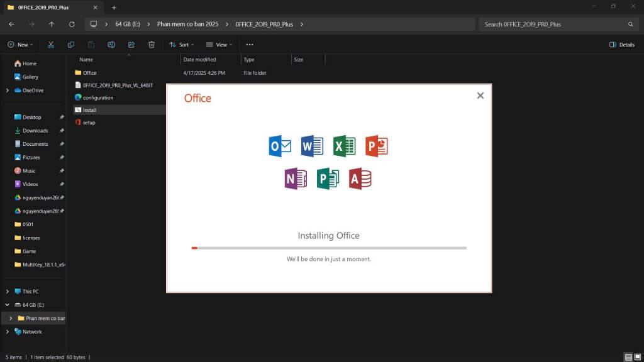Open the Sort dropdown menu
Image resolution: width=644 pixels, height=362 pixels.
click(182, 45)
